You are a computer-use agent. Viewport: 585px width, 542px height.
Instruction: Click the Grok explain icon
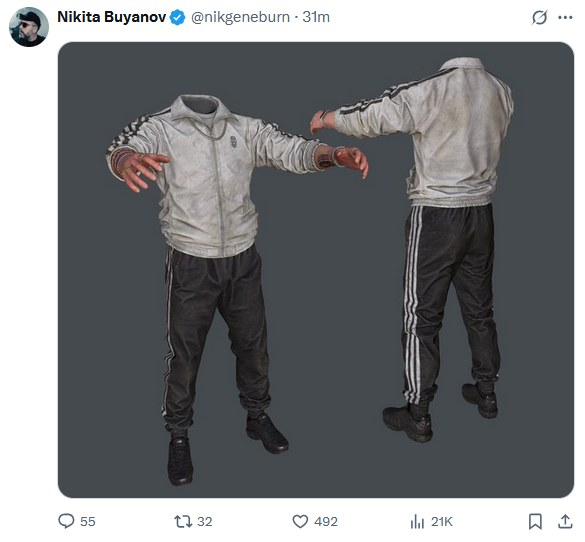coord(539,18)
